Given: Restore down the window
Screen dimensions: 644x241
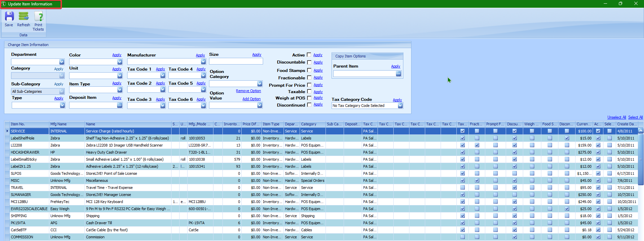Looking at the screenshot, I should pos(620,4).
